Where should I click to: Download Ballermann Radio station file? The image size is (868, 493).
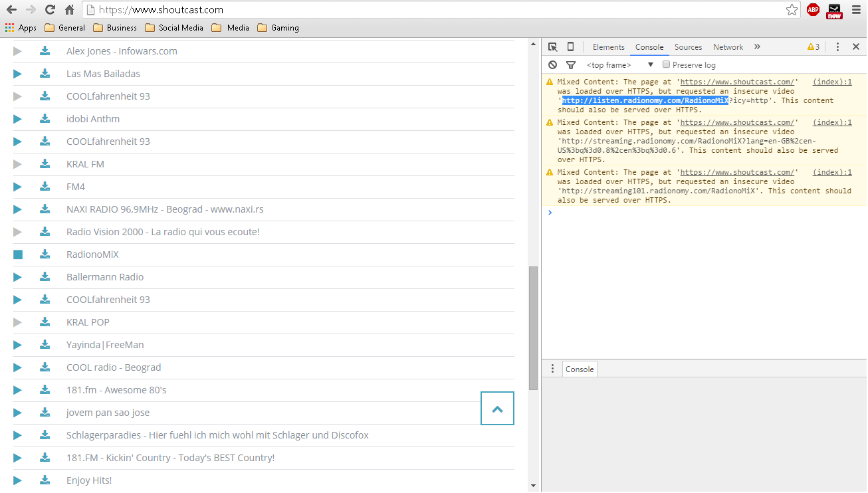[x=45, y=277]
